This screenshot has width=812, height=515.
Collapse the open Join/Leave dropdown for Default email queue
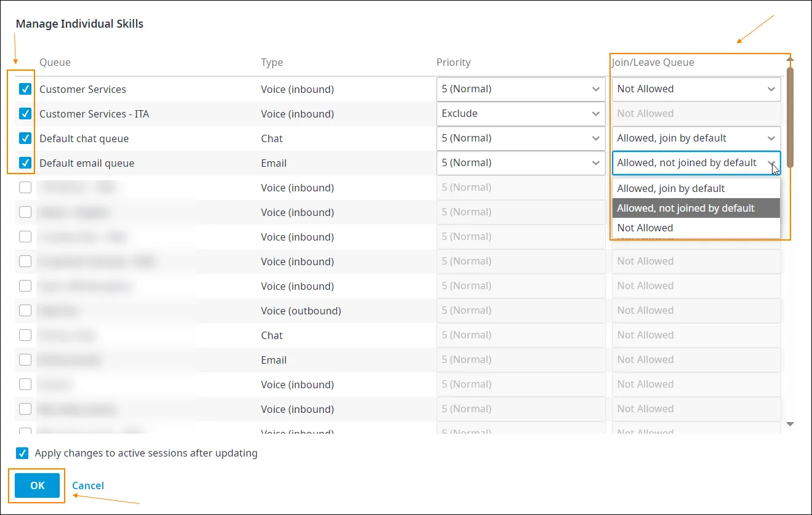point(696,163)
